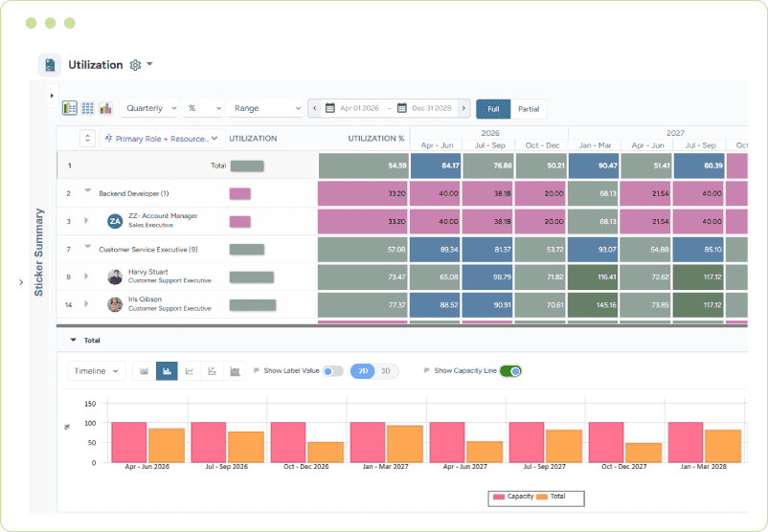Toggle Show Capacity Line switch
The height and width of the screenshot is (532, 768).
click(510, 371)
